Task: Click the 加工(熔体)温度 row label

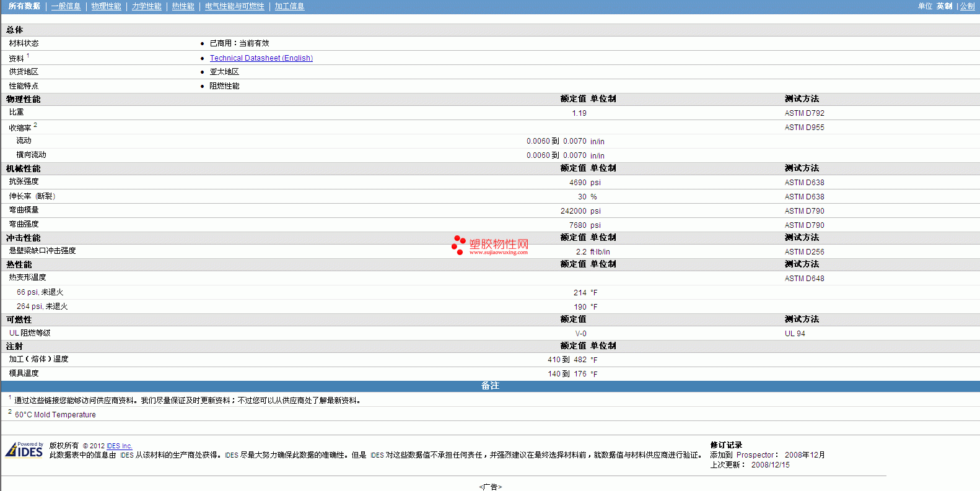Action: tap(38, 359)
